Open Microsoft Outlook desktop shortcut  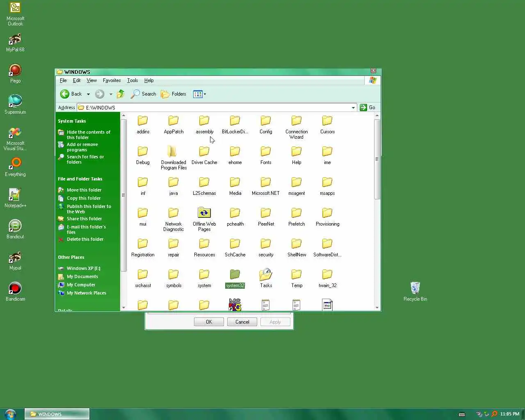coord(15,14)
